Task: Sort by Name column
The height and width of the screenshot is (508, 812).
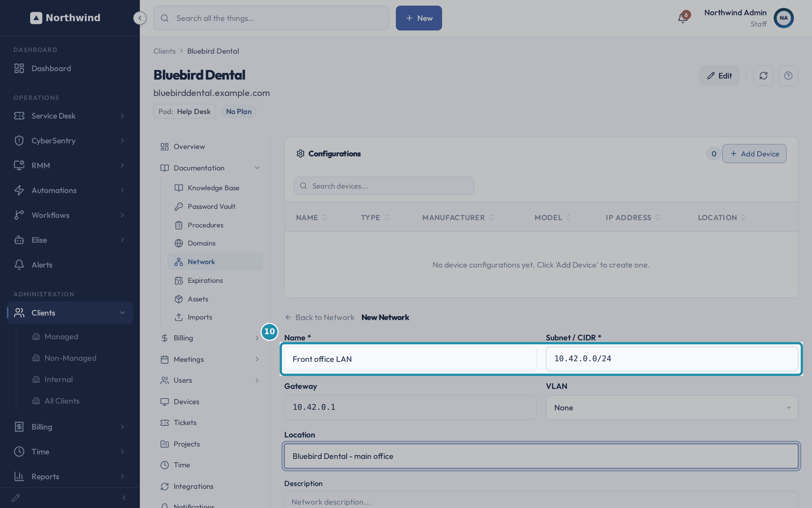Action: click(x=311, y=217)
